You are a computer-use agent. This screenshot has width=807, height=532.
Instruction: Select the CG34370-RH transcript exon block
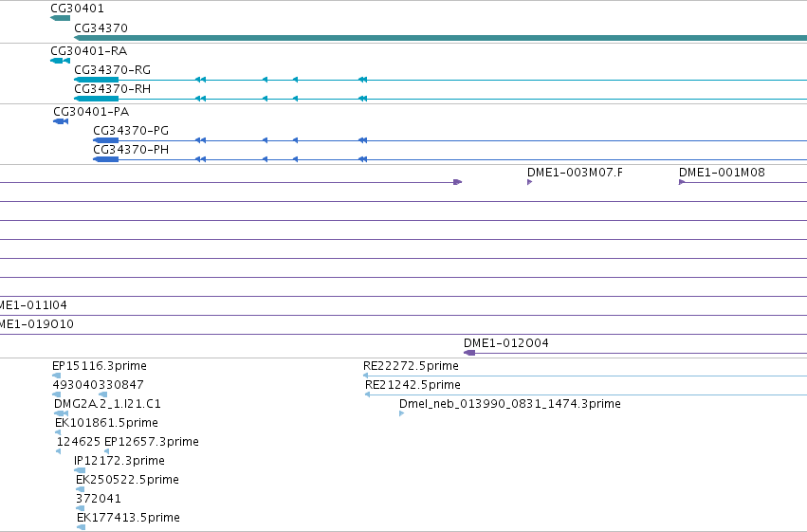[x=96, y=99]
